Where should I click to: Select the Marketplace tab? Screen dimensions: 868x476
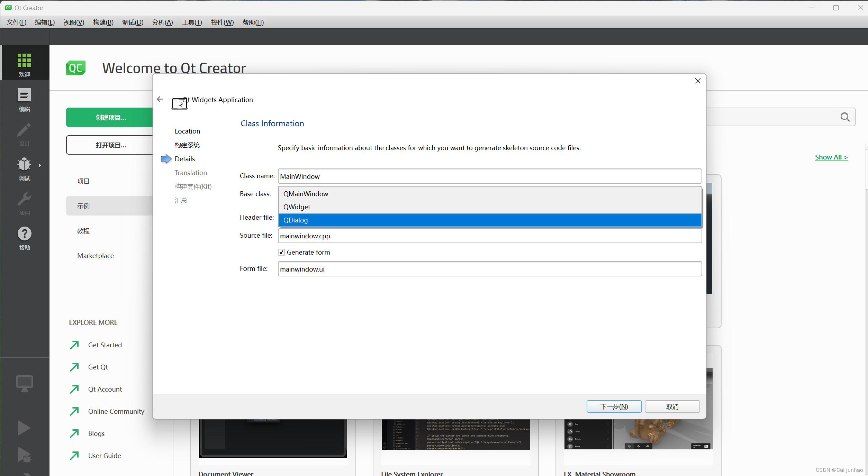pos(109,256)
